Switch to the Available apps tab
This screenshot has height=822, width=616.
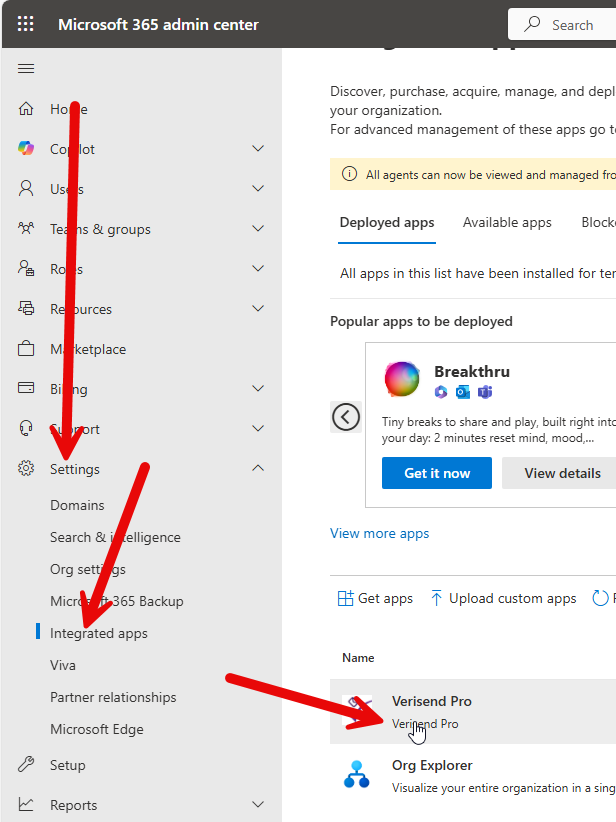click(x=507, y=223)
